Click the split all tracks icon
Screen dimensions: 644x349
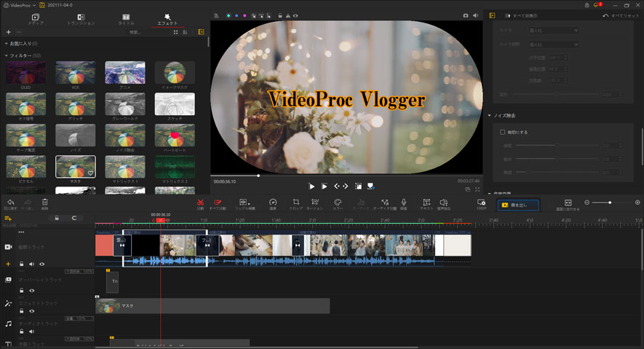218,203
